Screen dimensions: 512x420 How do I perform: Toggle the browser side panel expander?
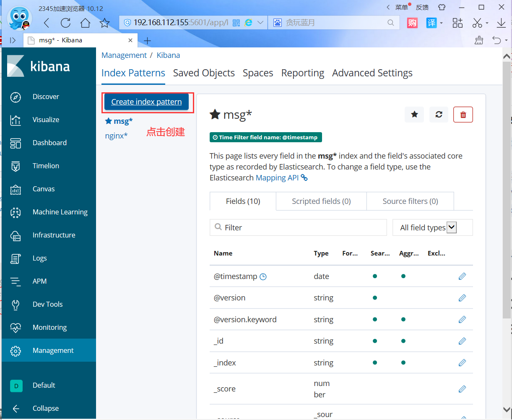click(13, 40)
